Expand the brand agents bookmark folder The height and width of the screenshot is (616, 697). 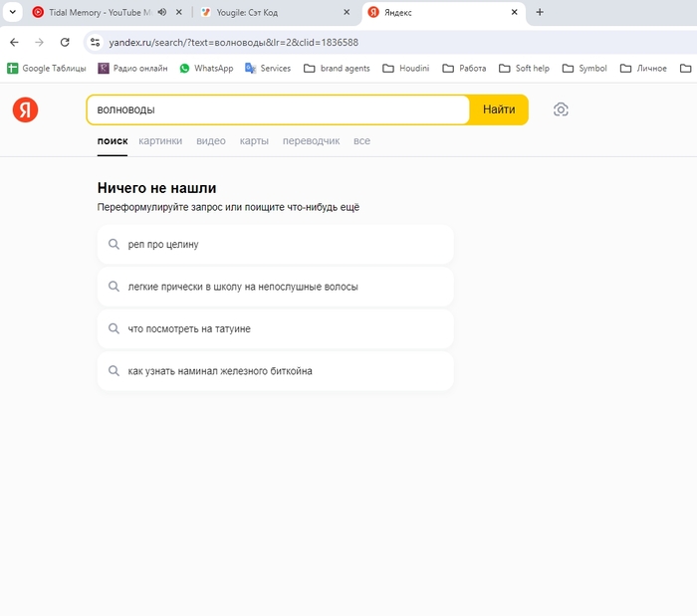[x=337, y=69]
